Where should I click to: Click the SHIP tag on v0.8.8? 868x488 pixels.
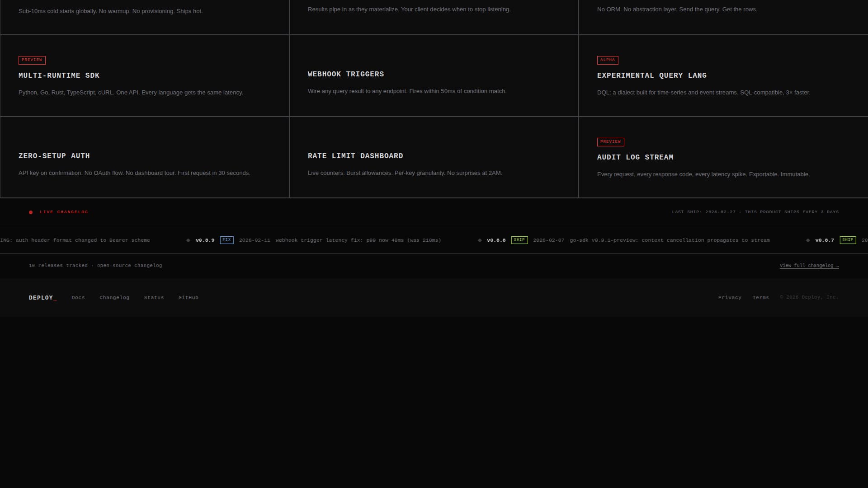[x=519, y=240]
